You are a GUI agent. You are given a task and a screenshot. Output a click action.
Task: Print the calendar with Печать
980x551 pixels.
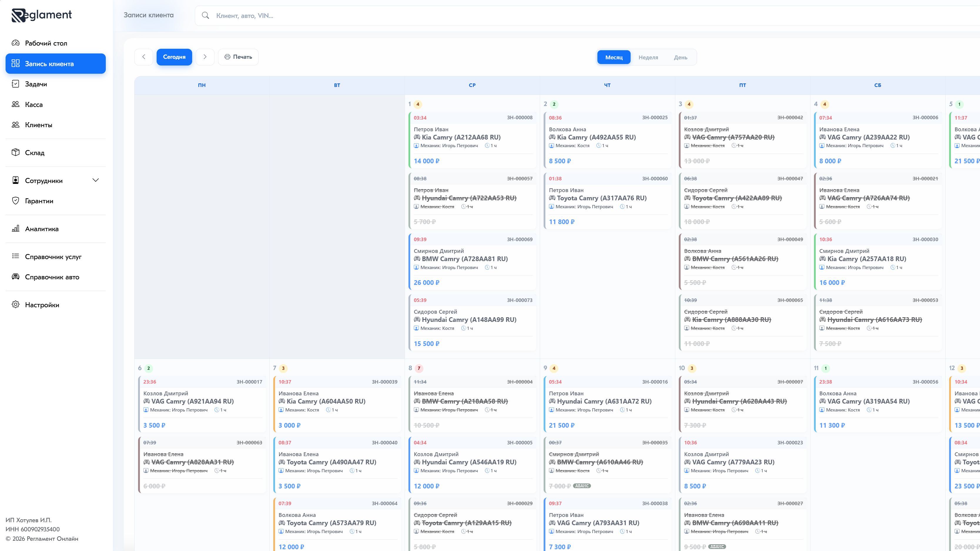pyautogui.click(x=238, y=57)
